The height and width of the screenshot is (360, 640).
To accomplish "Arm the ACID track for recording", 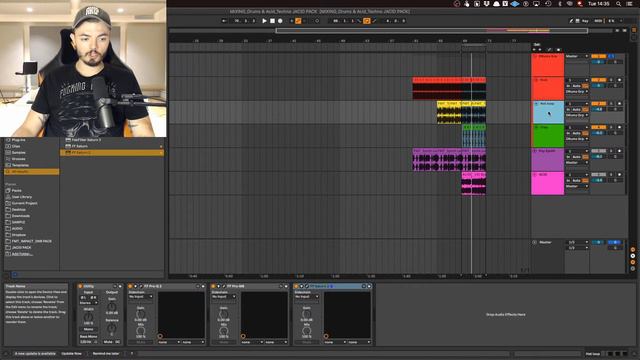I will (x=619, y=175).
